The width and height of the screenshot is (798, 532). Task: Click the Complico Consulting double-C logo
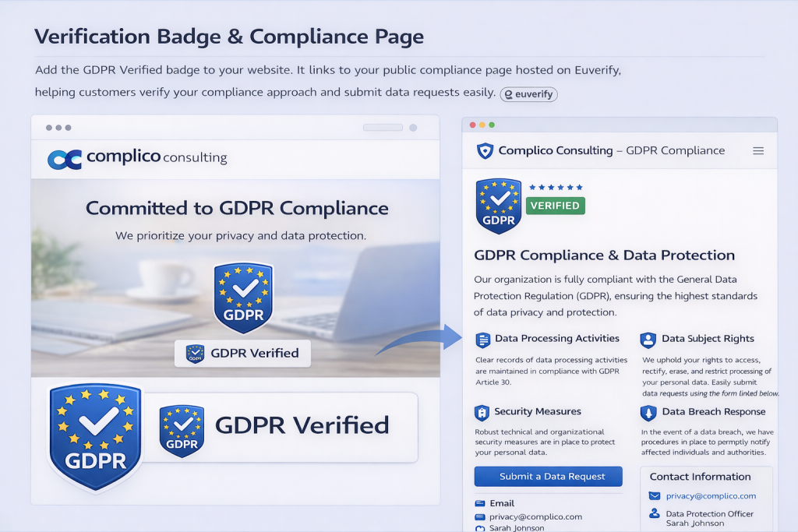(65, 159)
